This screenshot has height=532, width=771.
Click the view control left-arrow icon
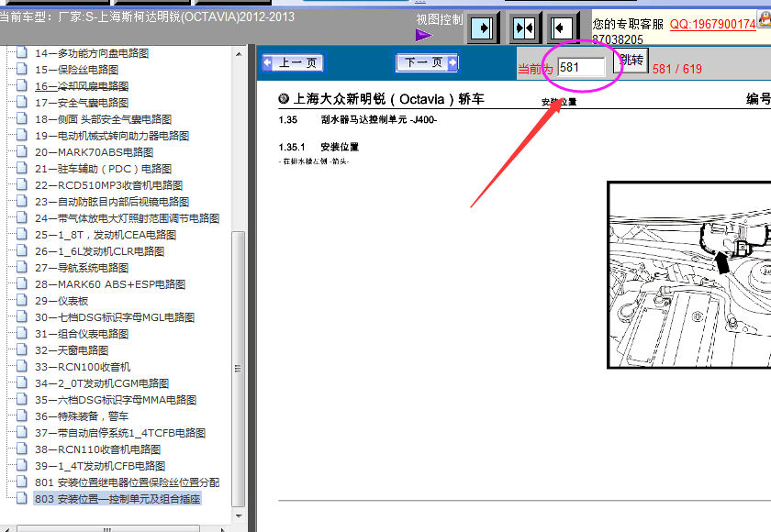(x=562, y=28)
